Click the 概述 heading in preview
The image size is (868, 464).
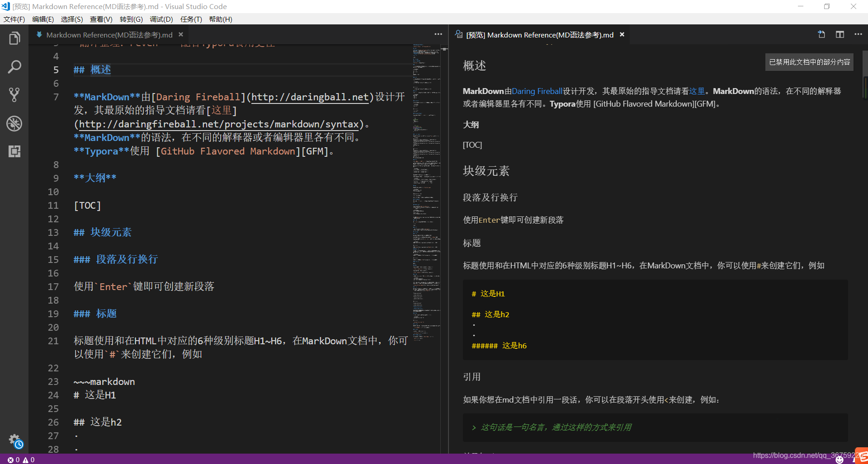pyautogui.click(x=474, y=66)
